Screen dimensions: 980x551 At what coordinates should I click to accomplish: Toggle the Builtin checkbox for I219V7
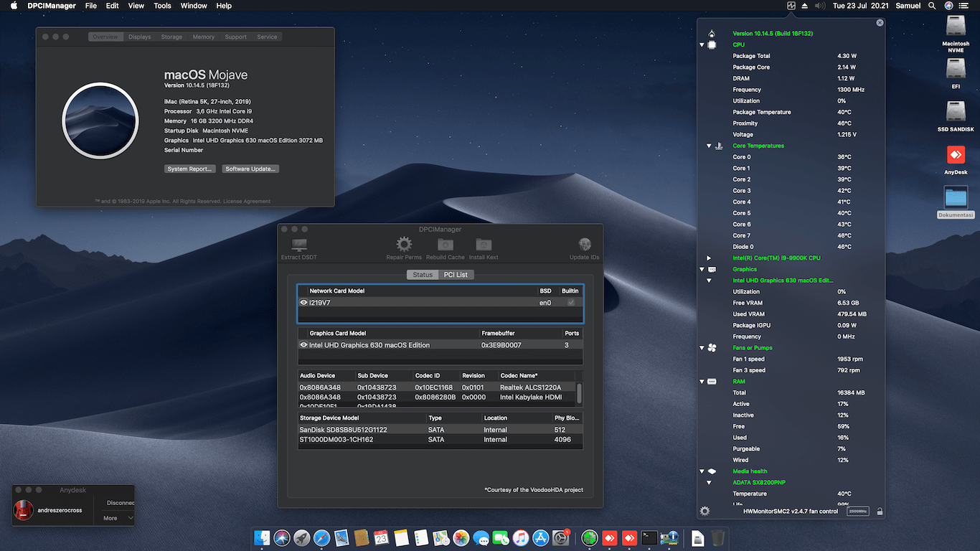tap(571, 303)
